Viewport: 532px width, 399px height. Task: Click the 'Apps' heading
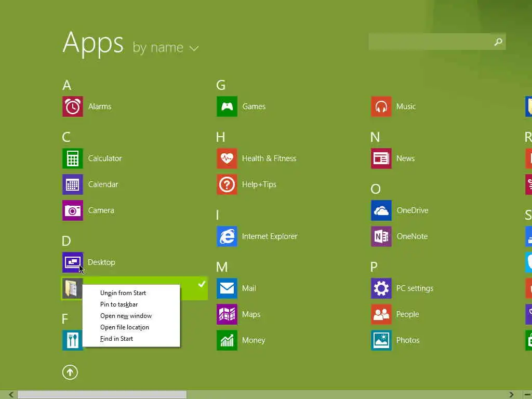click(x=93, y=43)
